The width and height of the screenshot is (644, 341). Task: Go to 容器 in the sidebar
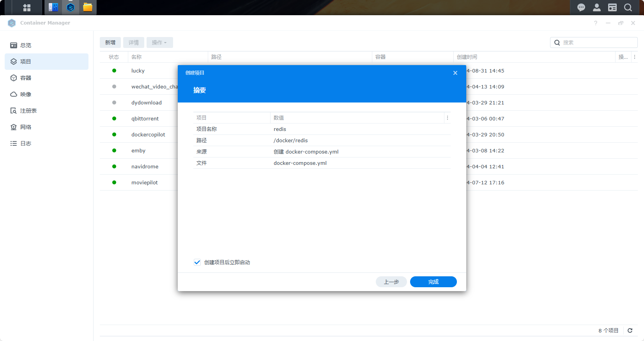coord(26,78)
